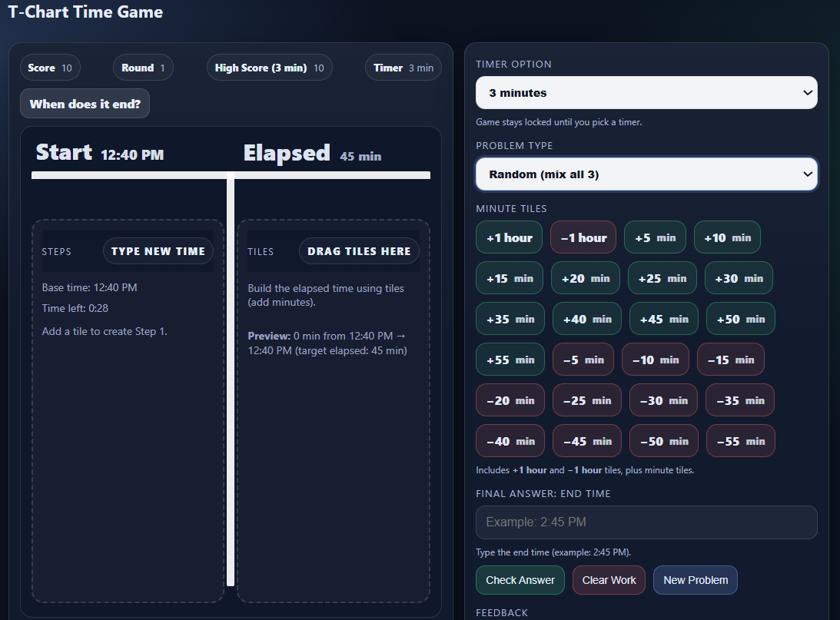The height and width of the screenshot is (620, 840).
Task: Click the Final Answer end time field
Action: pyautogui.click(x=646, y=522)
